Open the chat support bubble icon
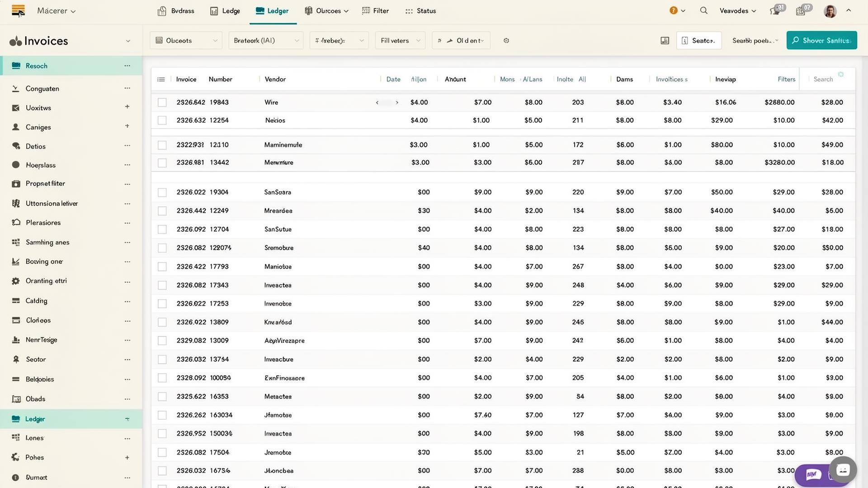Viewport: 868px width, 488px height. [x=843, y=470]
